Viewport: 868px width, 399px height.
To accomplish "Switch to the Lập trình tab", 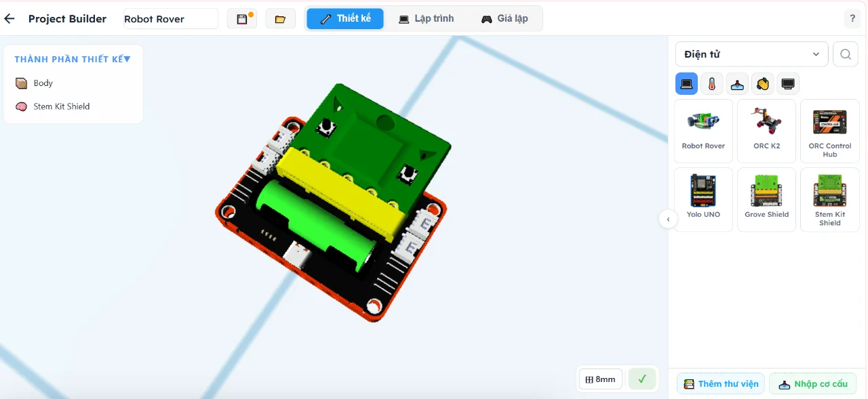I will (x=426, y=19).
